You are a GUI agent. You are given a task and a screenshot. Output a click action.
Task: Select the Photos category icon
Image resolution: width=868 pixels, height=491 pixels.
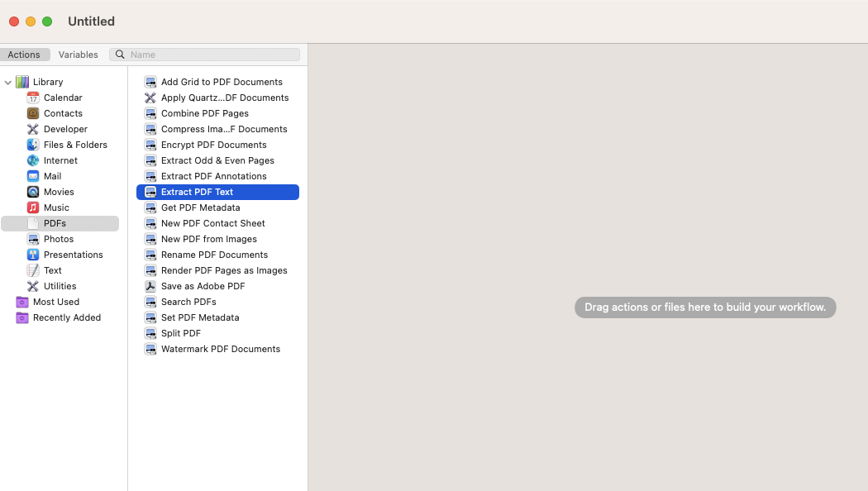point(33,239)
